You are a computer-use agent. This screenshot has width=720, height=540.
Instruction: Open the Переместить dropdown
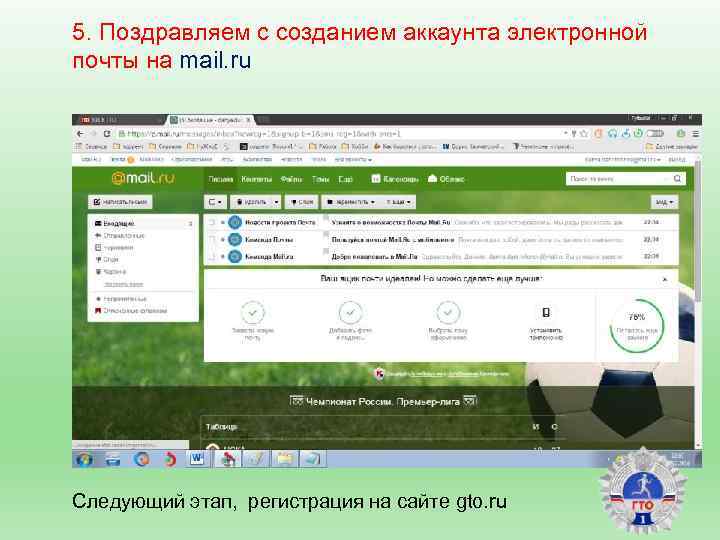tap(350, 202)
